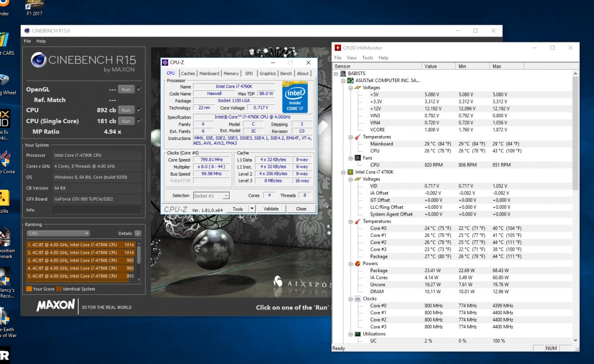Click the CPUID HWMonitor title bar icon
Image resolution: width=594 pixels, height=364 pixels.
point(338,48)
